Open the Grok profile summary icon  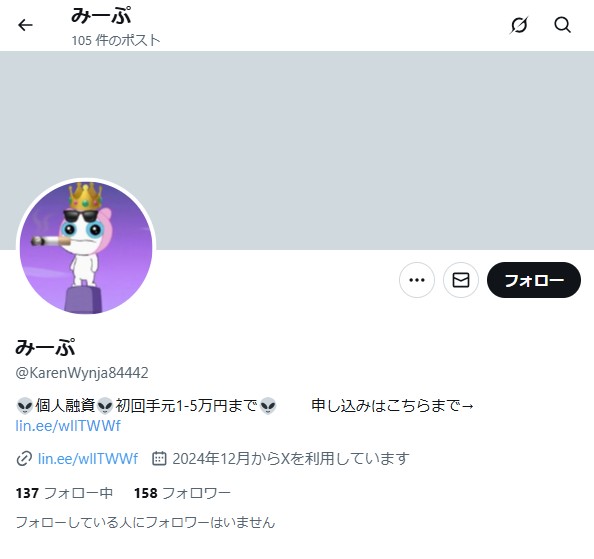[x=519, y=25]
